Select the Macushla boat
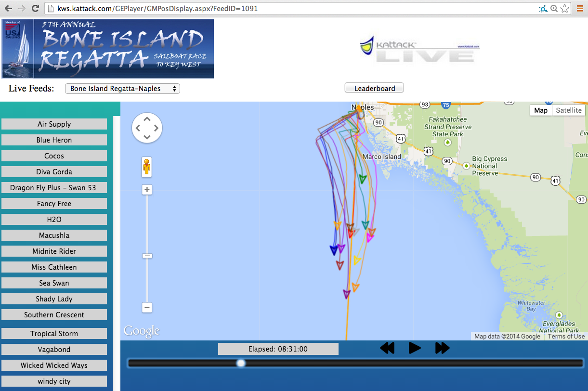 54,235
